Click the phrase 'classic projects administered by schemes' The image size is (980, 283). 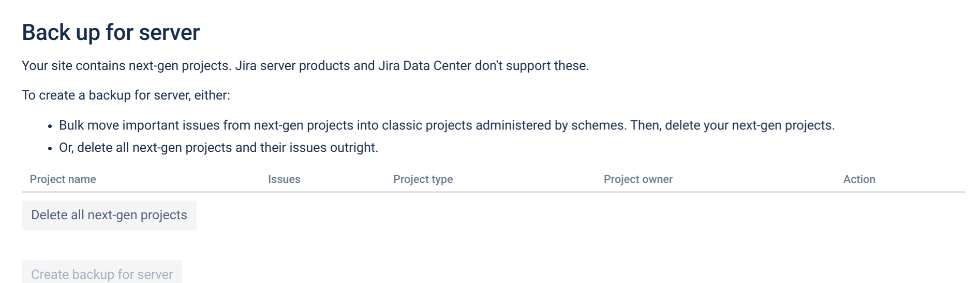pos(503,125)
